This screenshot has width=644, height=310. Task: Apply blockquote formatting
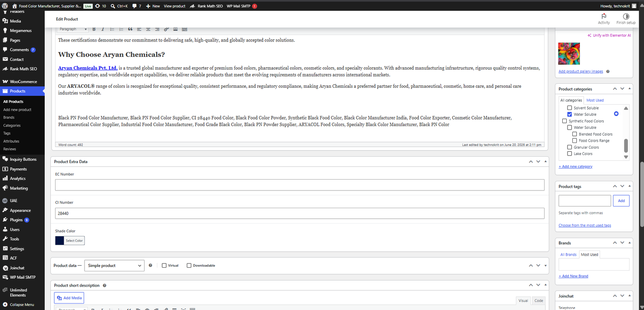(130, 29)
